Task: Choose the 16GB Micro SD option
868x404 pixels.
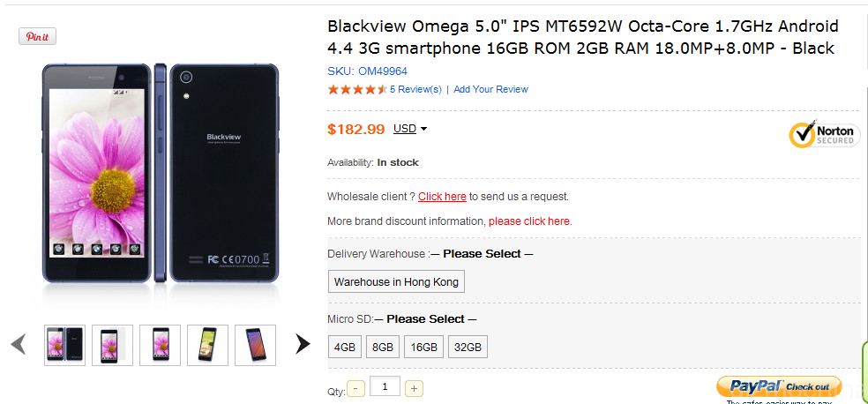Action: pyautogui.click(x=424, y=348)
